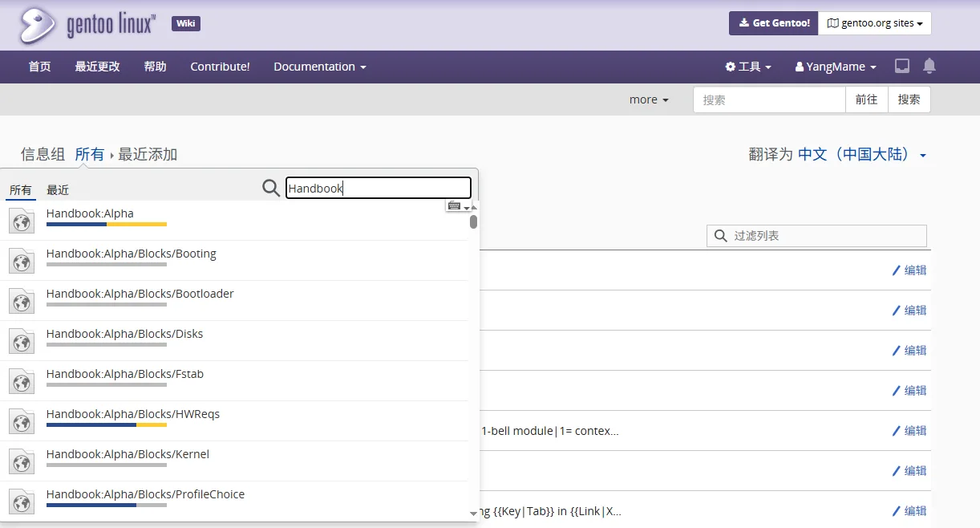Image resolution: width=980 pixels, height=528 pixels.
Task: Expand the Documentation dropdown menu
Action: click(x=320, y=67)
